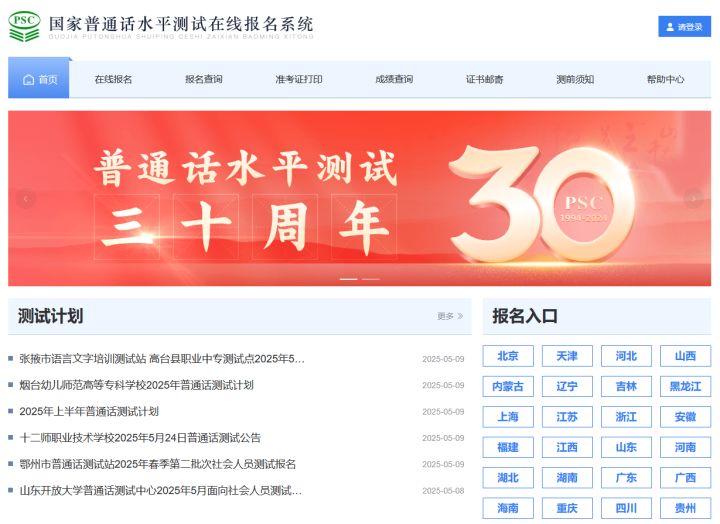Select 上海 registration entry
Screen dimensions: 720x524
[508, 417]
